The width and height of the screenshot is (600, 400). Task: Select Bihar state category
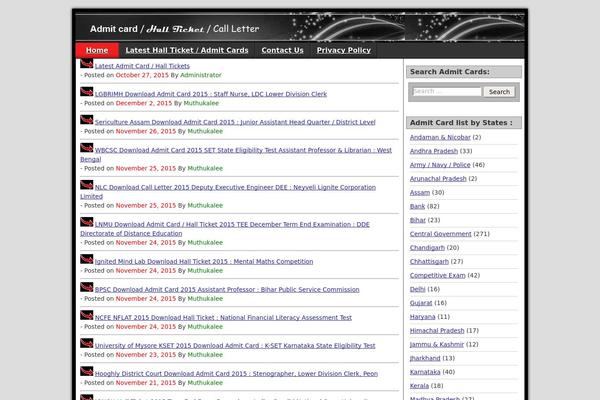417,220
